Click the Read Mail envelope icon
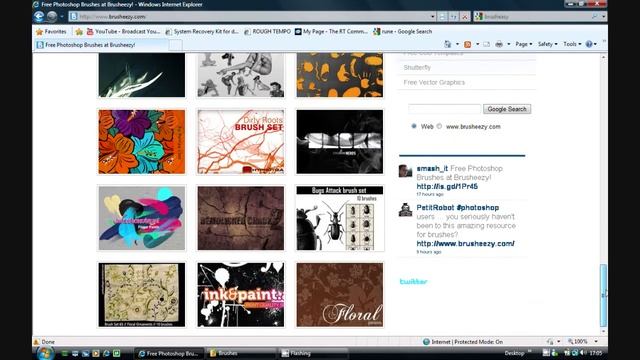 click(x=487, y=44)
